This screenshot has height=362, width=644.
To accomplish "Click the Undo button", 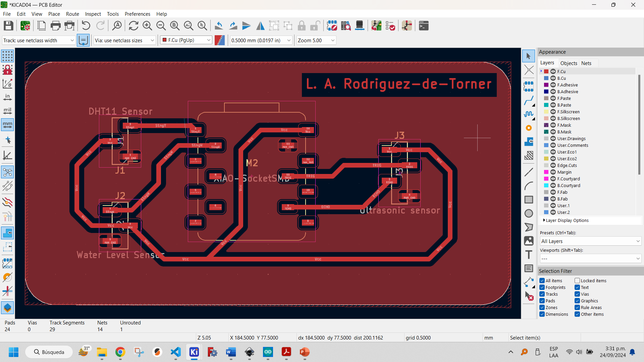I will coord(86,25).
